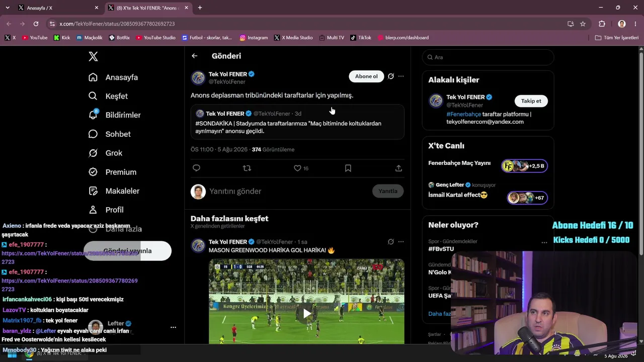Open Bildirimler notifications
The image size is (644, 362).
[x=115, y=115]
